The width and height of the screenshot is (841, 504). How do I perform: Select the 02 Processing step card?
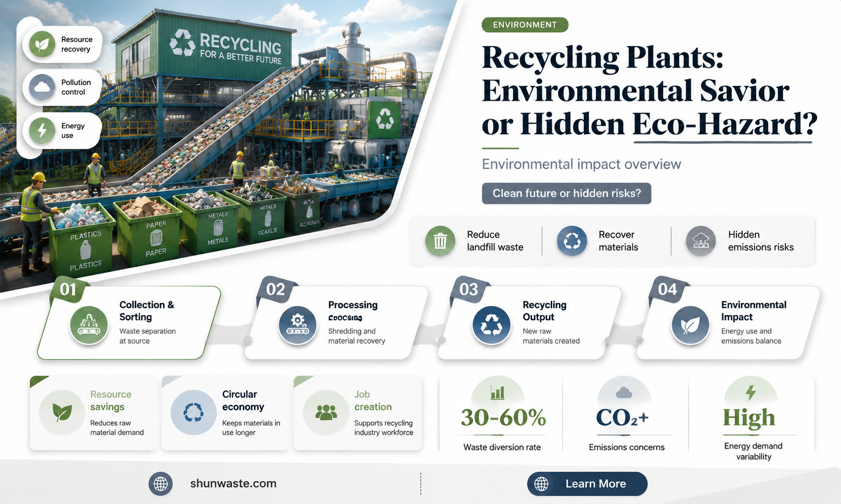click(336, 323)
